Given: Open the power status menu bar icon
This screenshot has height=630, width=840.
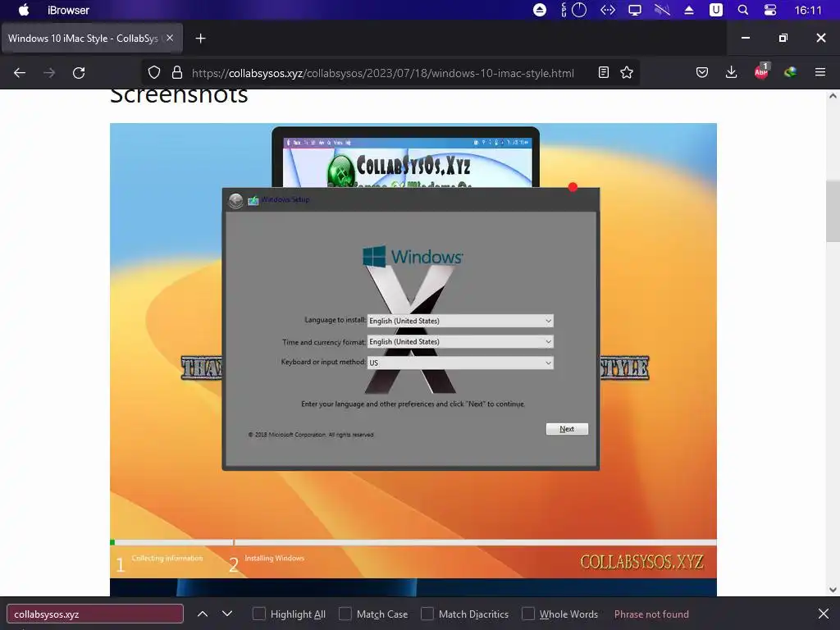Looking at the screenshot, I should (x=578, y=10).
